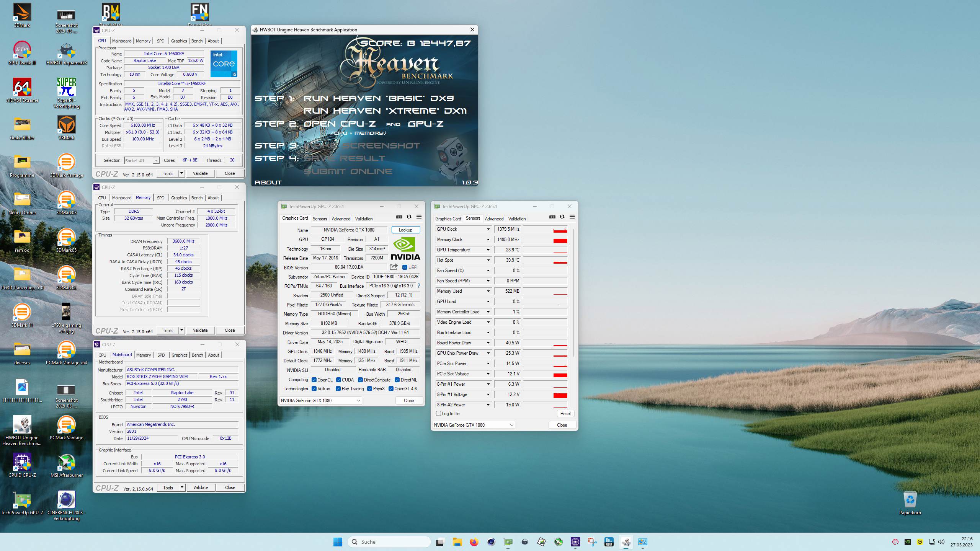Click the Bus Interface question mark icon
Image resolution: width=980 pixels, height=551 pixels.
coord(419,286)
